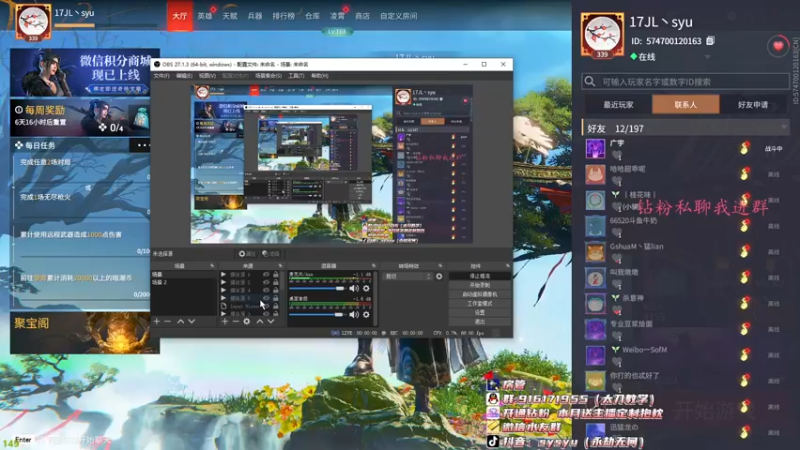Remove the selected scene with the minus icon
Screen dimensions: 800x450
167,321
